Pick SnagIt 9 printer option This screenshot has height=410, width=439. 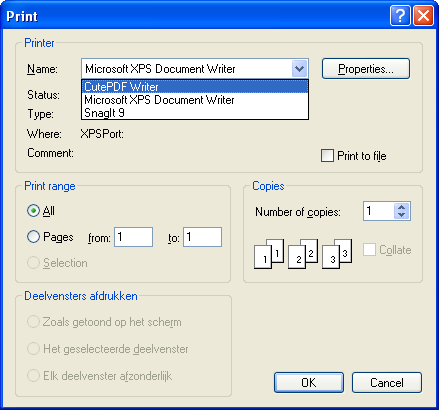click(195, 113)
